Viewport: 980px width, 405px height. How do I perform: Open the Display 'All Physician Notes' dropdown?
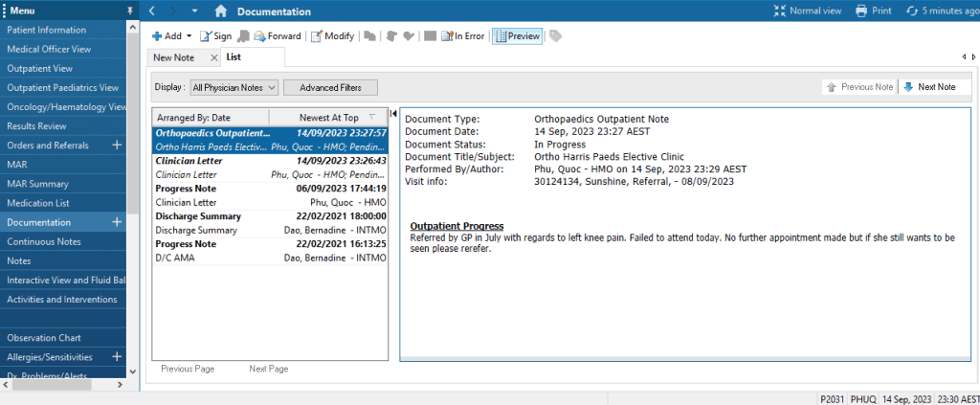click(x=234, y=87)
